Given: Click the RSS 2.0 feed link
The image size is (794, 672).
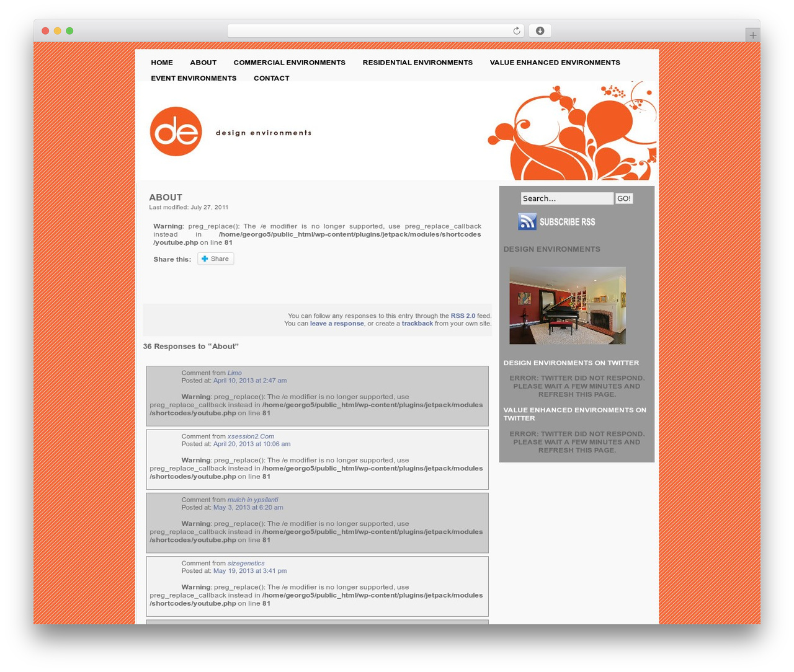Looking at the screenshot, I should [x=463, y=316].
